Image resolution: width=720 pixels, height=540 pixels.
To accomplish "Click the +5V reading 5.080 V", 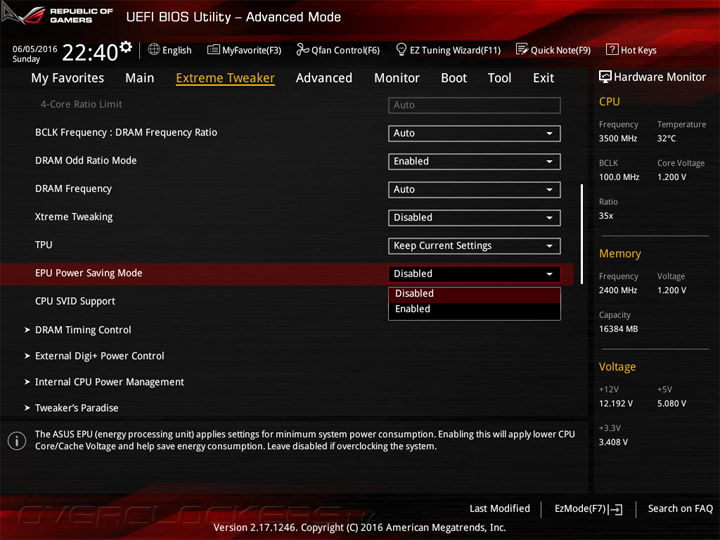I will click(x=672, y=404).
